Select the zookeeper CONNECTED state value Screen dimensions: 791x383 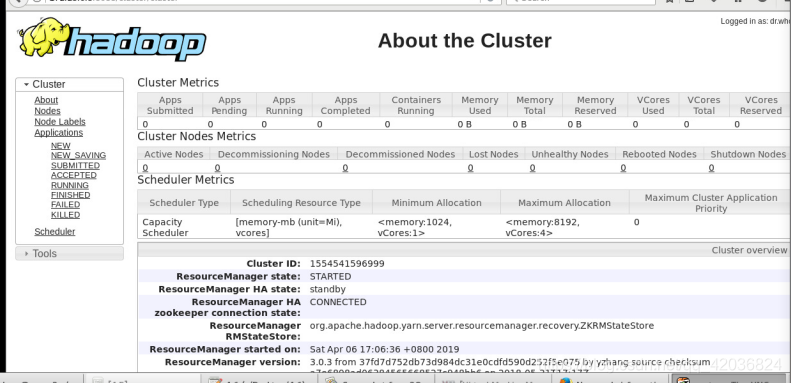click(338, 302)
